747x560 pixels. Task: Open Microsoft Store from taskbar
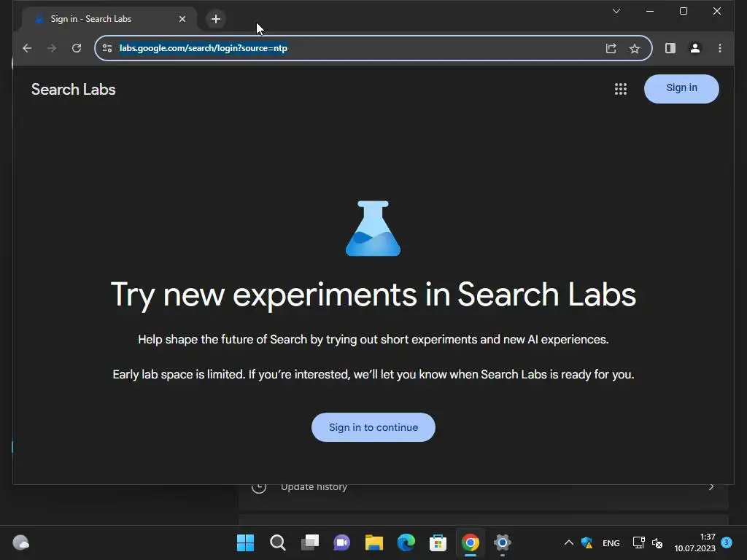(438, 542)
